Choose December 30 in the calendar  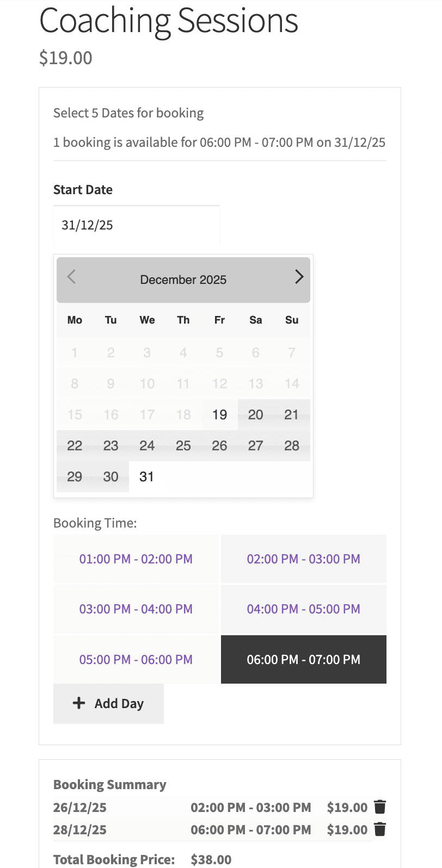111,477
